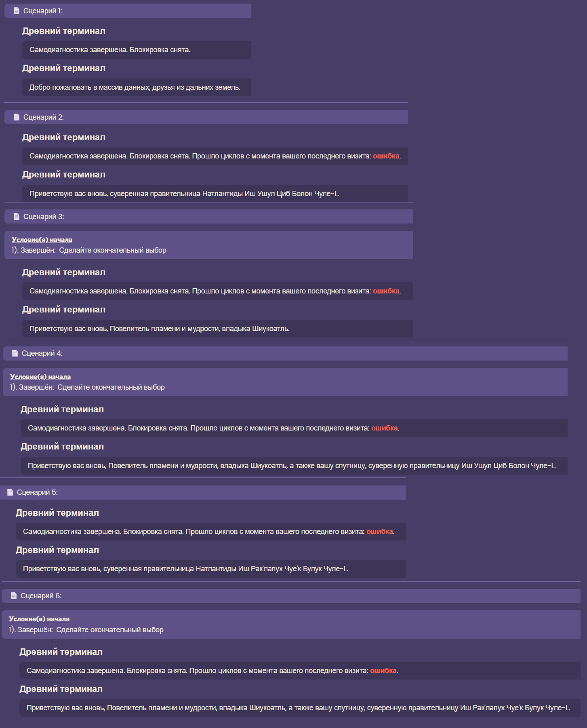Click red ошибка word in Сценарий 5
Screen dimensions: 587x728
click(379, 532)
